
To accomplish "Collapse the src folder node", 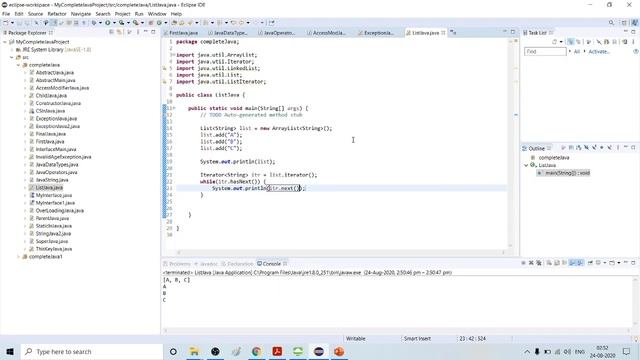I will point(11,58).
